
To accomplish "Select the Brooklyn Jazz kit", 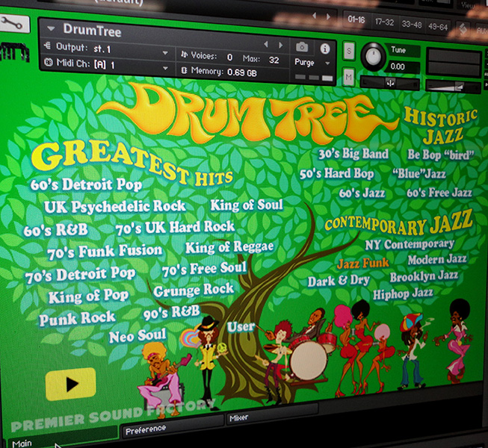I will (x=424, y=276).
